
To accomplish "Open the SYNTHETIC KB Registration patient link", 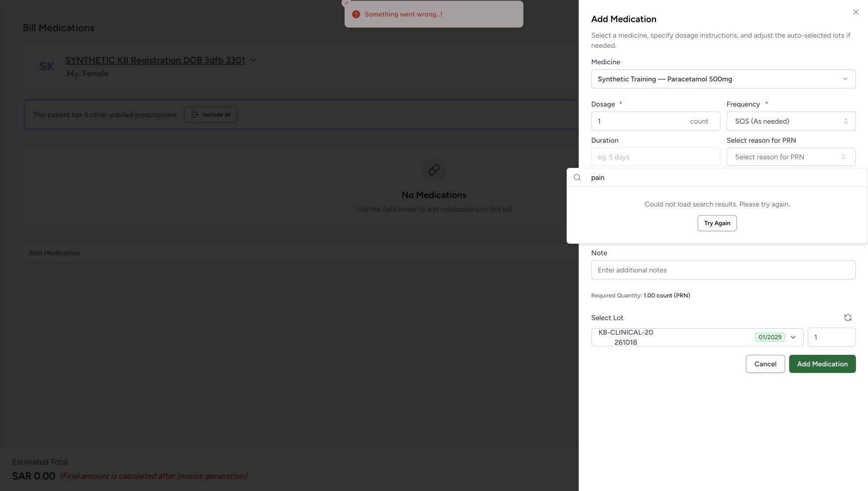I will pyautogui.click(x=155, y=60).
